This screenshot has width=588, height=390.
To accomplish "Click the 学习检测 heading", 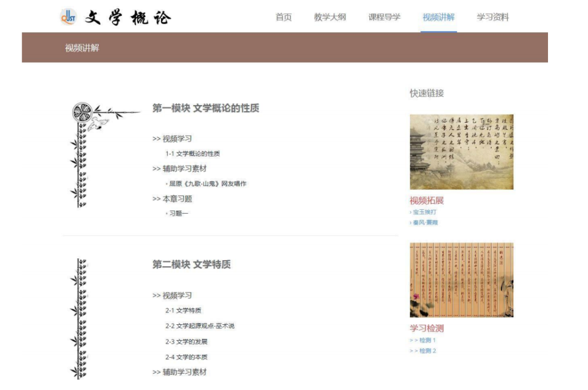I will coord(427,328).
